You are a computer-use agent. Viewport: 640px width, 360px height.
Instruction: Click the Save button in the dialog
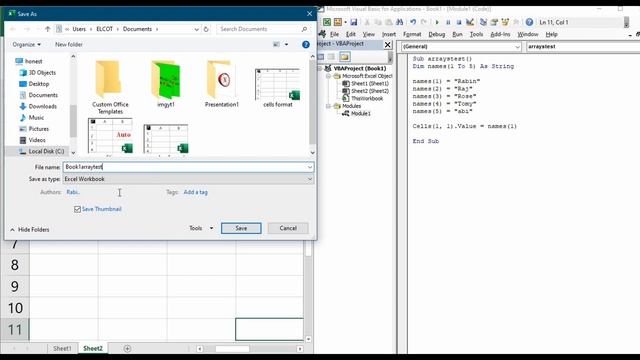click(x=241, y=228)
